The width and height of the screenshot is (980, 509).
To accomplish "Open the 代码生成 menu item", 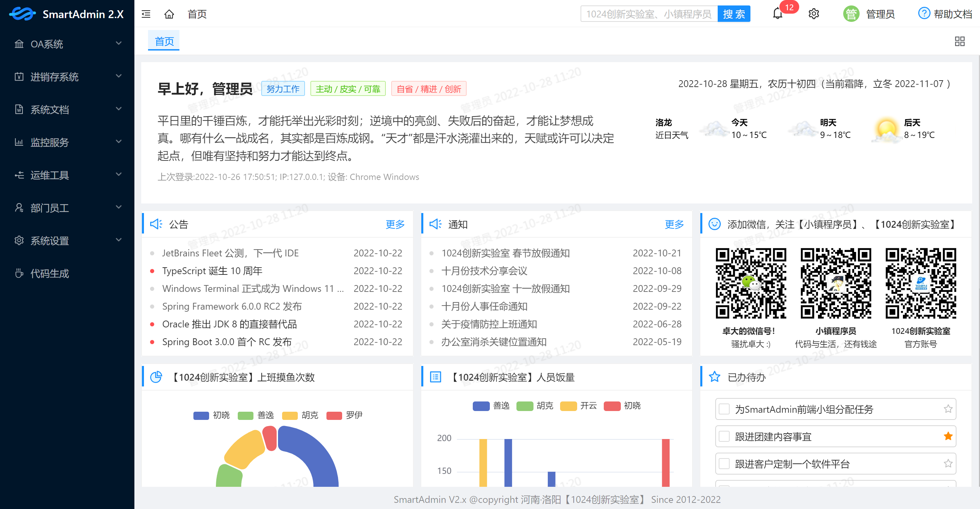I will [x=49, y=273].
